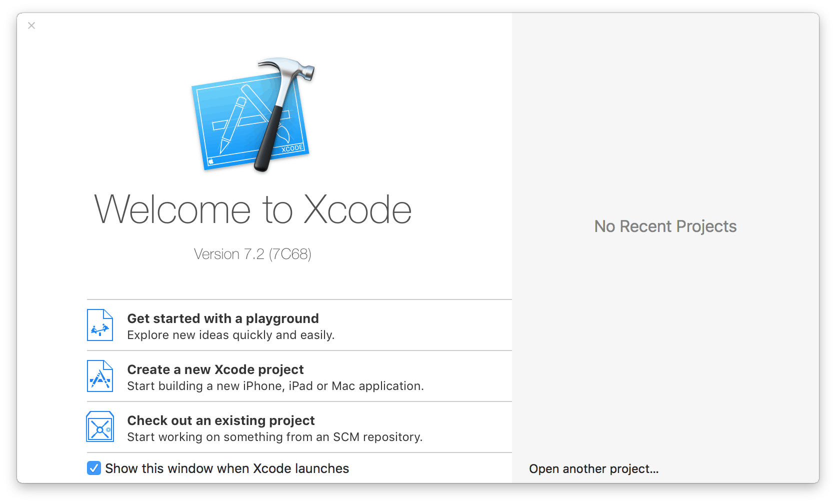Click the new Xcode project blueprint icon
Viewport: 836px width, 504px height.
click(100, 376)
